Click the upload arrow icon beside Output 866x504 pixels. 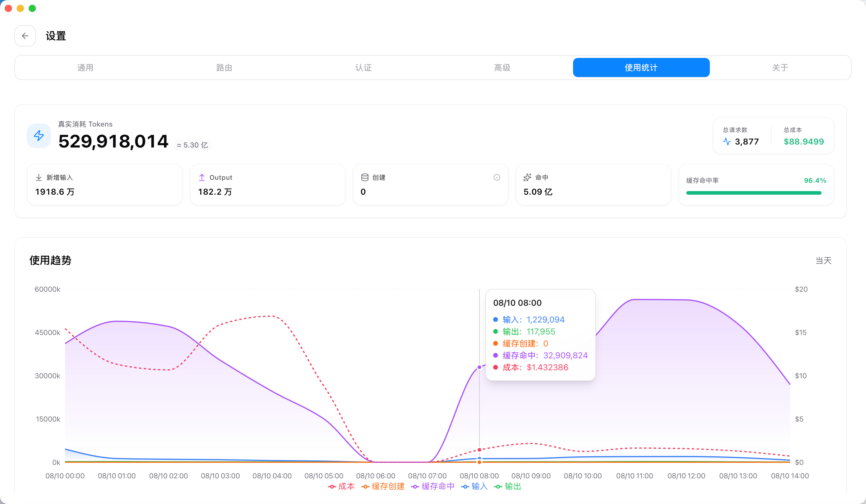point(202,177)
